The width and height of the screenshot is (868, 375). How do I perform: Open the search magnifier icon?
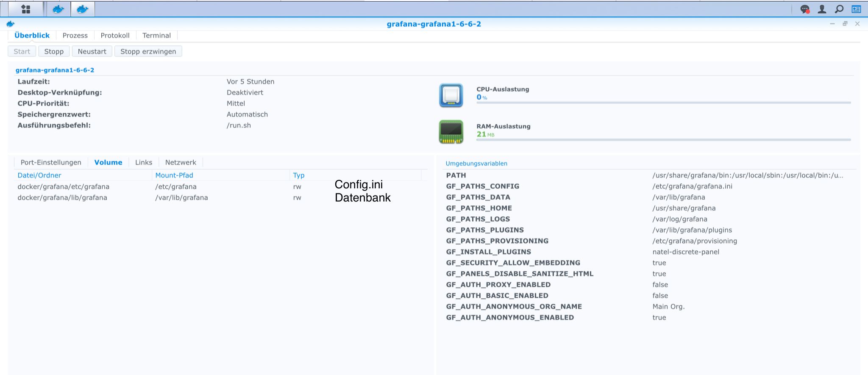839,9
